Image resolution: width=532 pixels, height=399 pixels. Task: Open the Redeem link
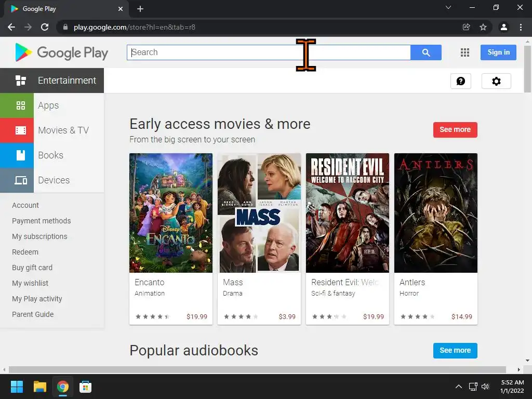(x=25, y=252)
